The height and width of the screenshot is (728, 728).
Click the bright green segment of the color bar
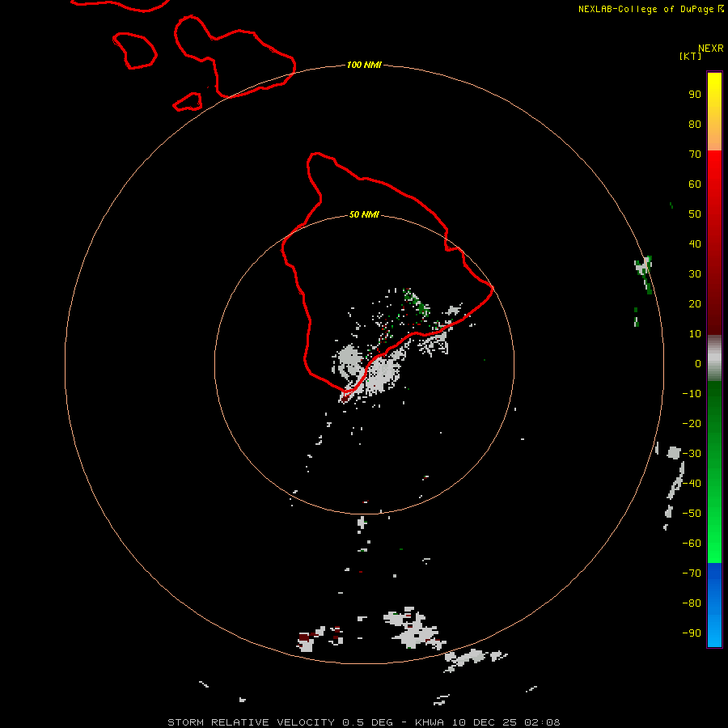pyautogui.click(x=714, y=472)
